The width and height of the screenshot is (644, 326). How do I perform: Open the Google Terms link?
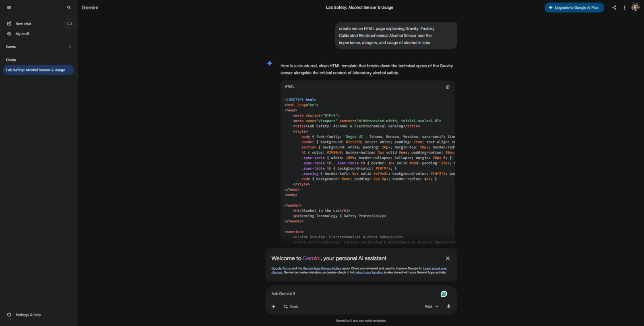click(x=281, y=269)
